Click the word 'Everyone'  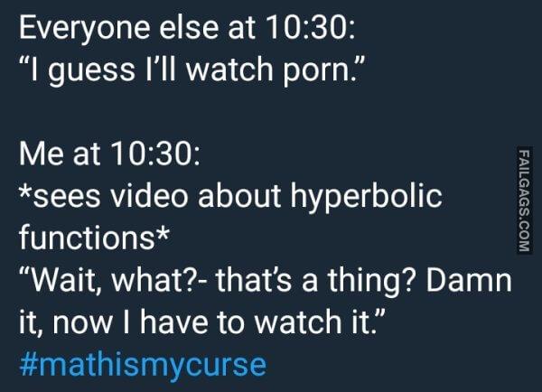click(x=85, y=28)
